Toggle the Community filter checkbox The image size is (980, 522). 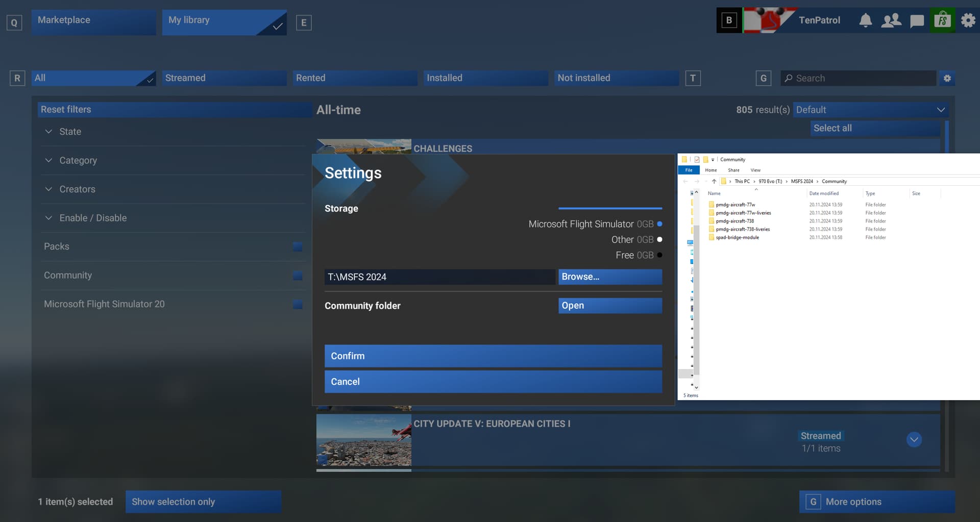pyautogui.click(x=298, y=276)
